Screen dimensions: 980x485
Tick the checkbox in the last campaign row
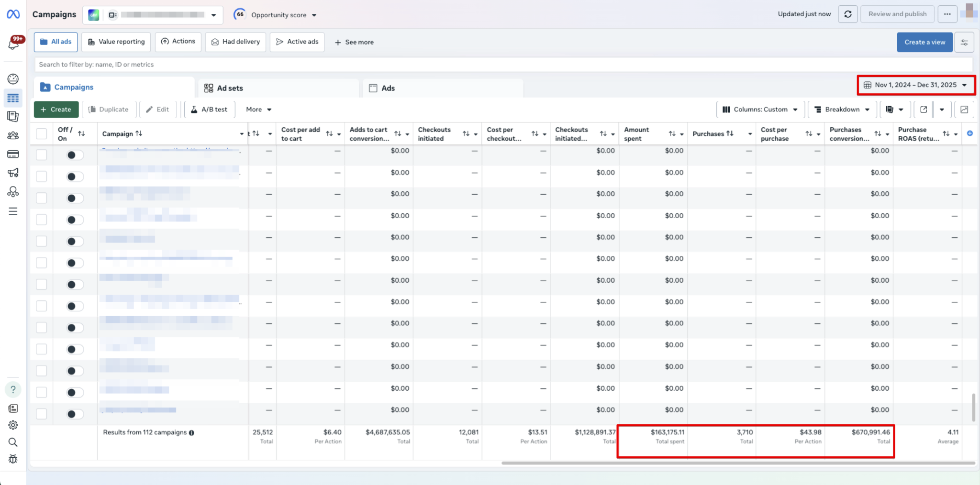click(x=42, y=414)
